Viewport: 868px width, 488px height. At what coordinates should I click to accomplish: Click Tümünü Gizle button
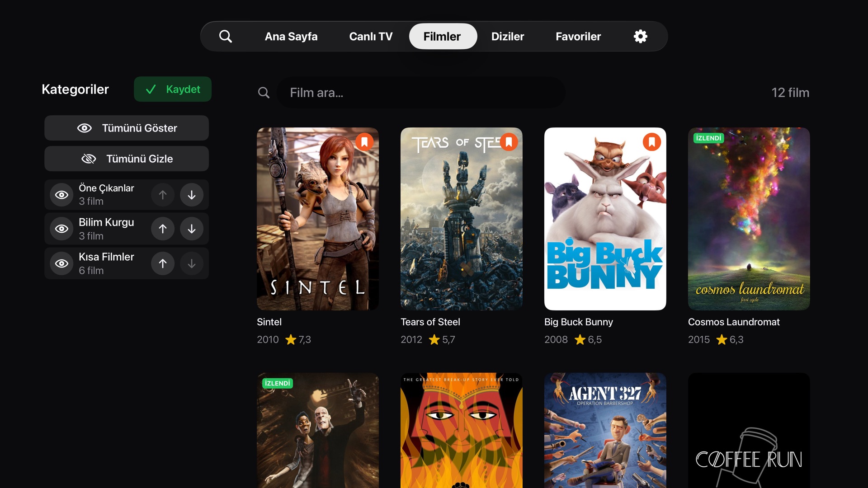[127, 159]
